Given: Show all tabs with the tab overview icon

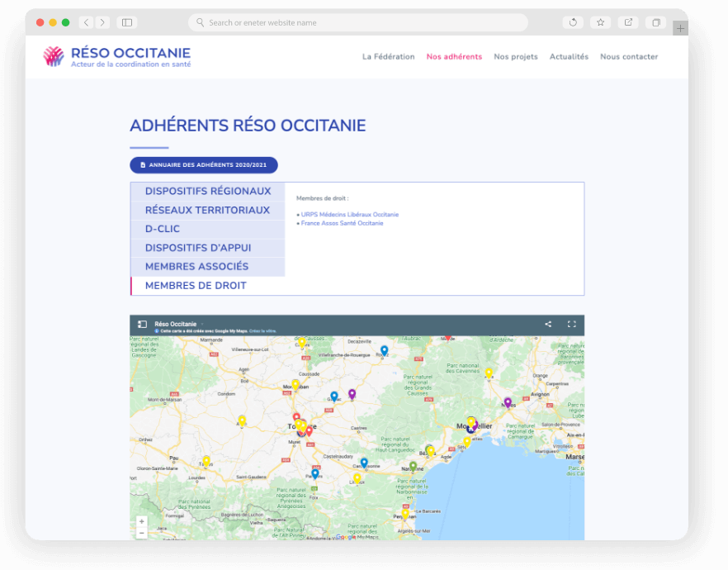Looking at the screenshot, I should [x=656, y=22].
